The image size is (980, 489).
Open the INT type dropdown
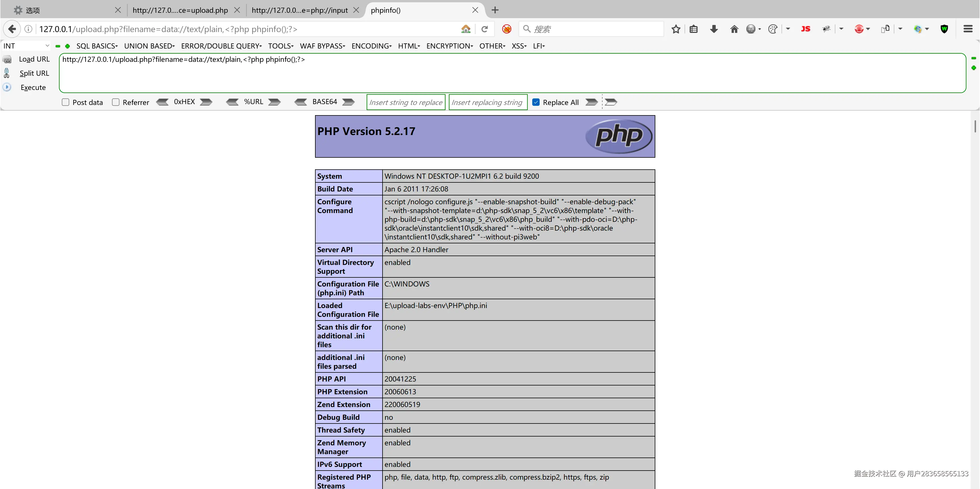26,46
